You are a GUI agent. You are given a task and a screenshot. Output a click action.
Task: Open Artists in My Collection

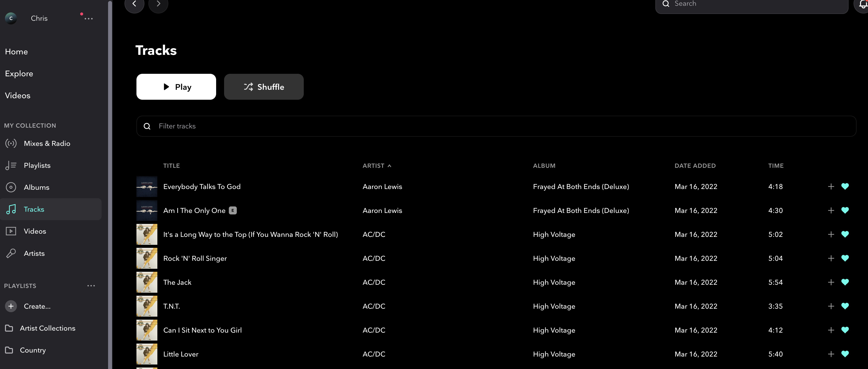point(51,253)
